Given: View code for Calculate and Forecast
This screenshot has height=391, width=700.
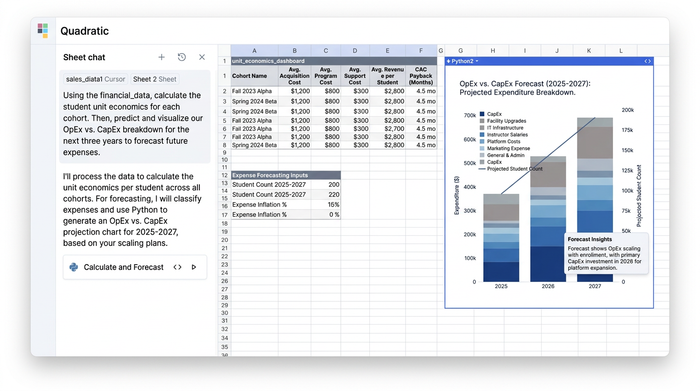Looking at the screenshot, I should coord(177,267).
